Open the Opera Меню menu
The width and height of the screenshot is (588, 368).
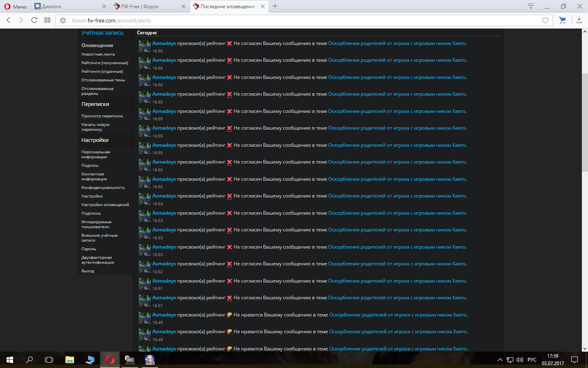click(16, 7)
